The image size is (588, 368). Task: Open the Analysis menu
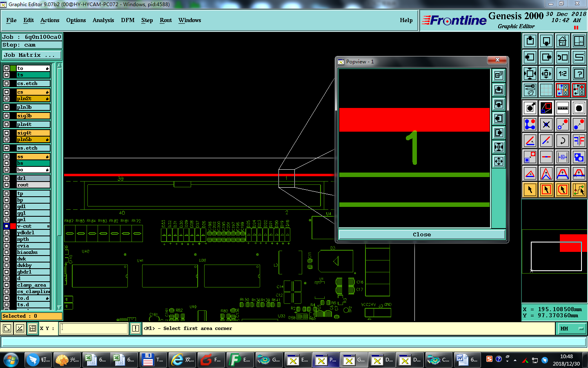(x=103, y=20)
